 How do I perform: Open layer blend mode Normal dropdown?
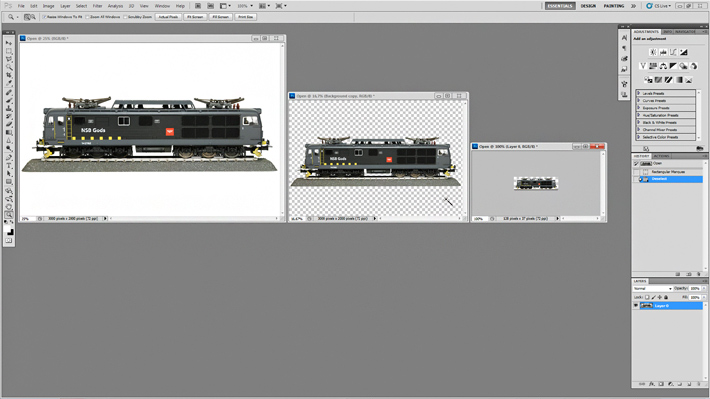coord(652,288)
